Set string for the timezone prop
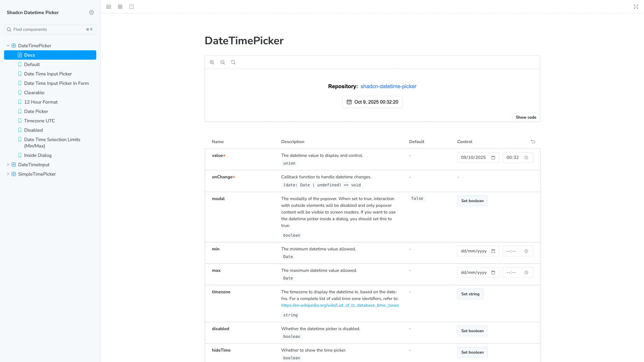Screen dimensions: 644x362 470,294
